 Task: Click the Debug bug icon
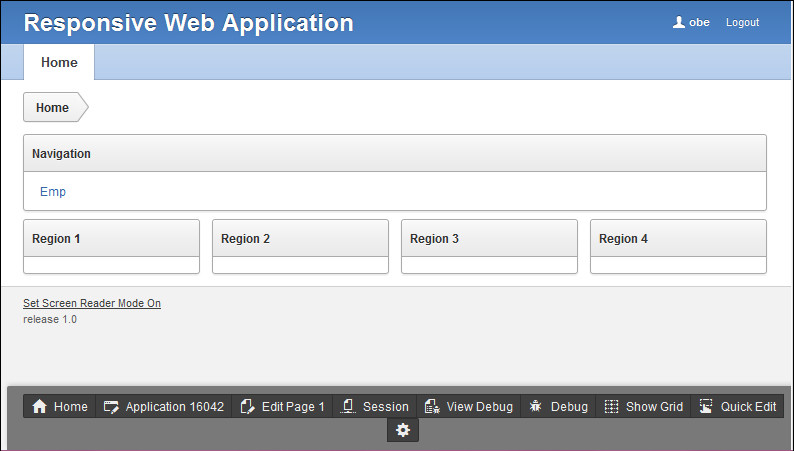point(536,407)
